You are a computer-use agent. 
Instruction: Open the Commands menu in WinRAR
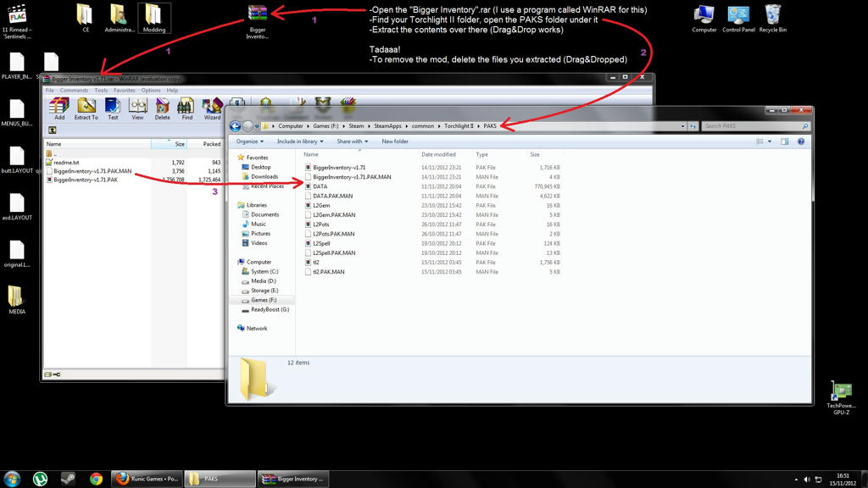click(74, 90)
